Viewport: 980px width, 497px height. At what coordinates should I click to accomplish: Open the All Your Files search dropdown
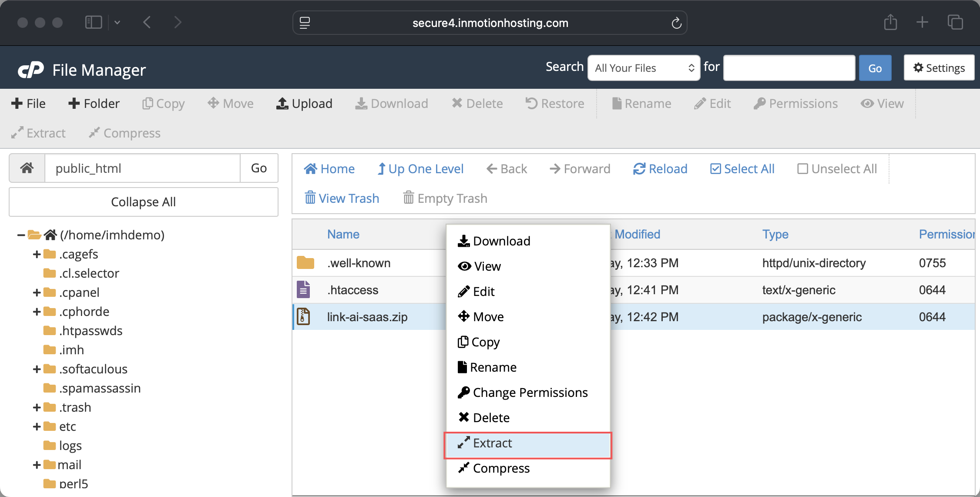point(643,68)
